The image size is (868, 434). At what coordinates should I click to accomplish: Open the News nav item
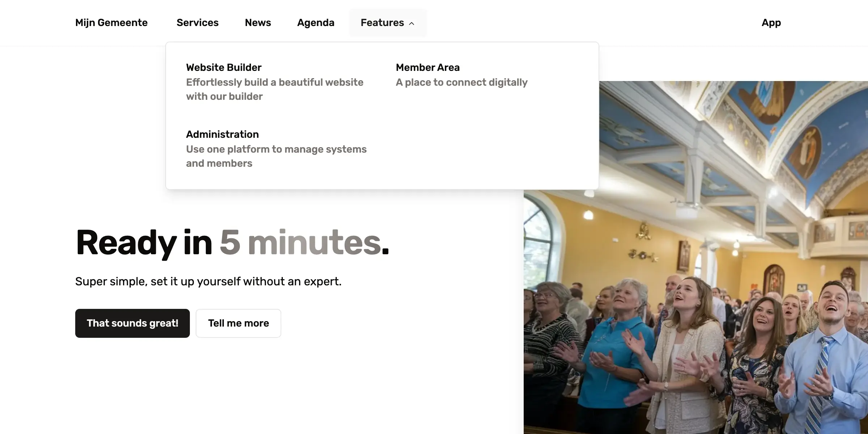(x=258, y=23)
